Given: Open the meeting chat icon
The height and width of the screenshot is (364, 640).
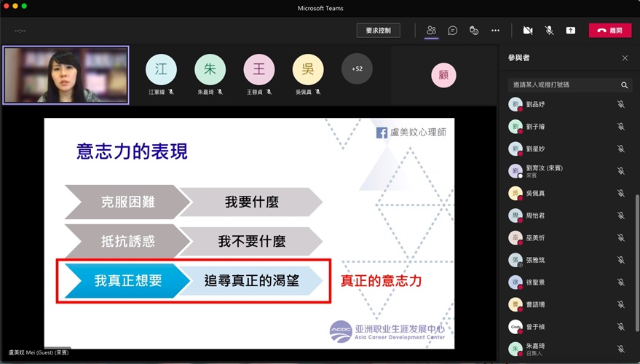Looking at the screenshot, I should click(x=453, y=31).
